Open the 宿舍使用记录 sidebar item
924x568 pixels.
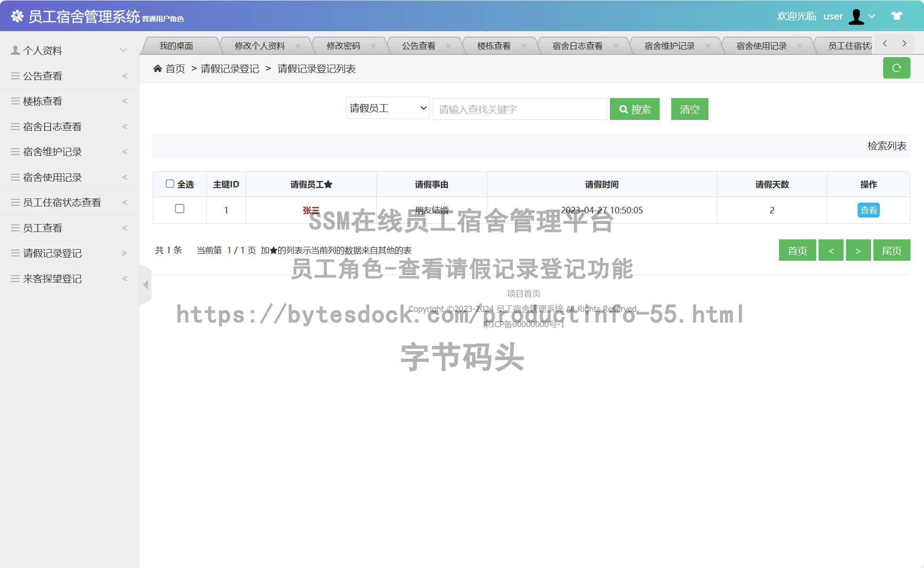[69, 177]
